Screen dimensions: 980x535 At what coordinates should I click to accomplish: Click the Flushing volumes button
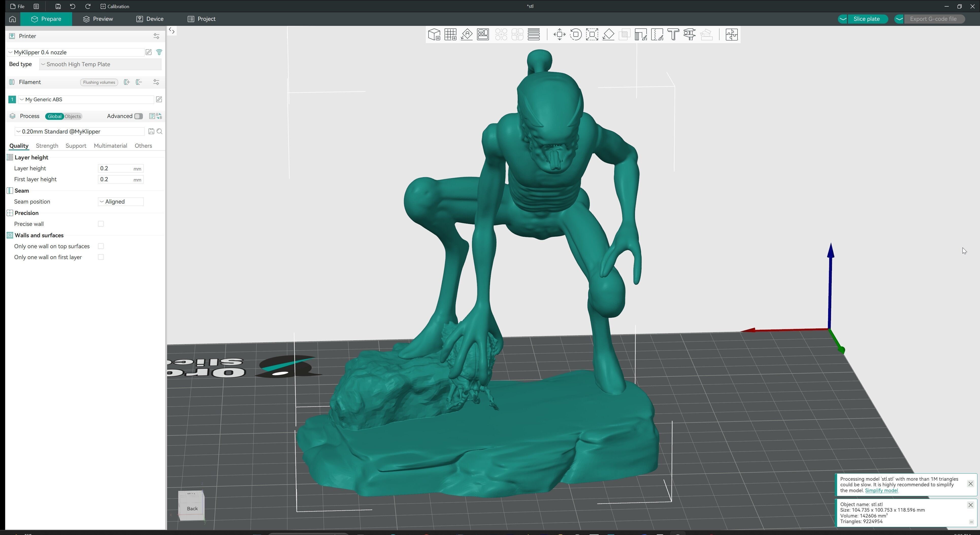[99, 82]
